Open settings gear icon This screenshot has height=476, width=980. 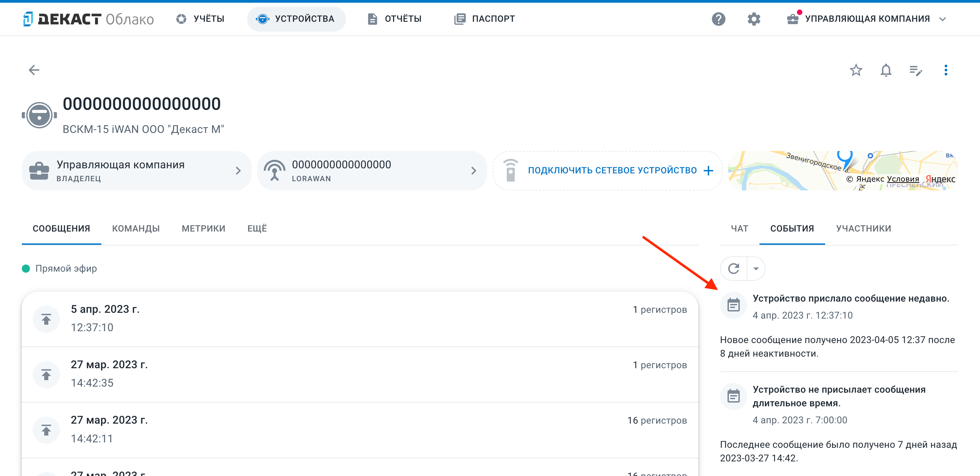click(x=754, y=19)
